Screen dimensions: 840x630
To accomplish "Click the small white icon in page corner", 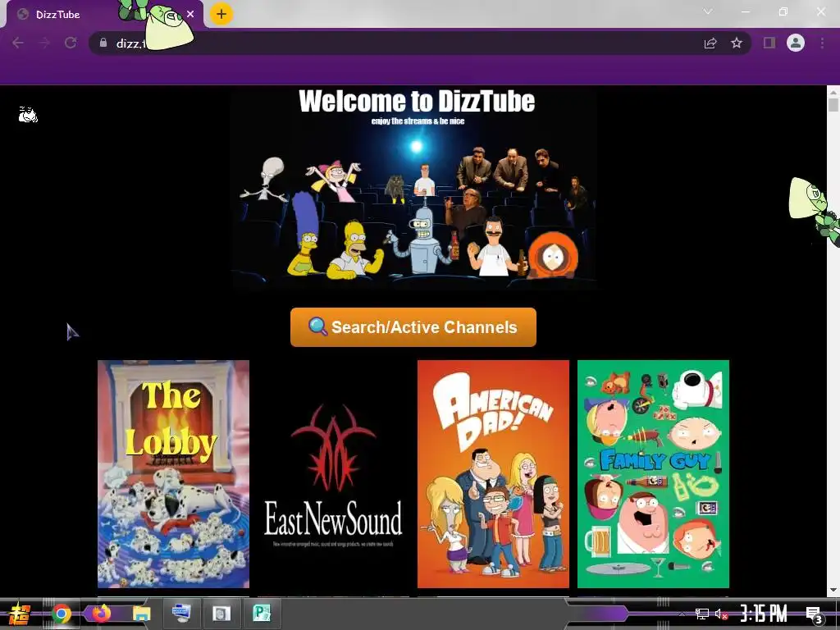I will click(x=28, y=115).
